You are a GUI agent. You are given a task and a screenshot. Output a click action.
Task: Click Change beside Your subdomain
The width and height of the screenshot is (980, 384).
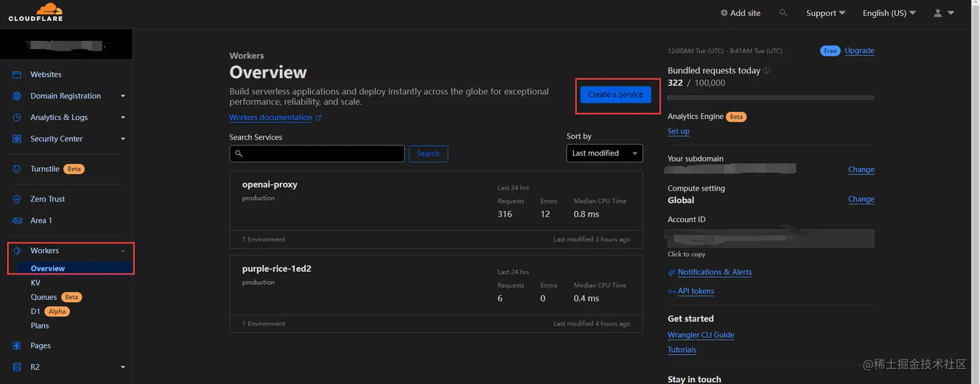click(x=861, y=169)
